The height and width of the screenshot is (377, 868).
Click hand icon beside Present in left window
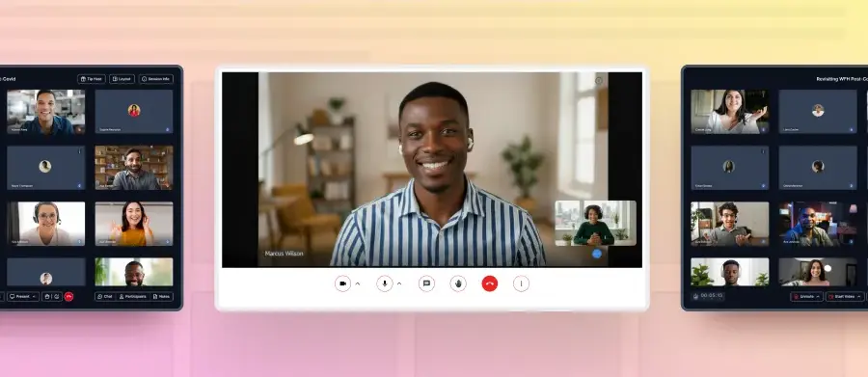tap(47, 297)
